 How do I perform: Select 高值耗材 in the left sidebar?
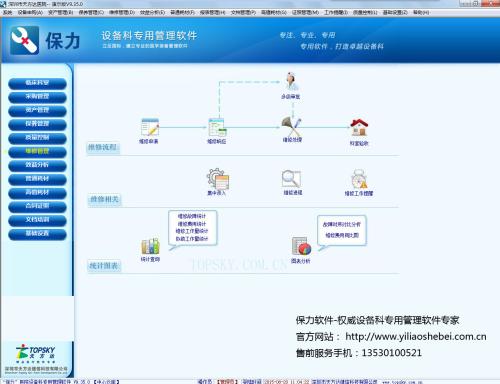[x=37, y=193]
